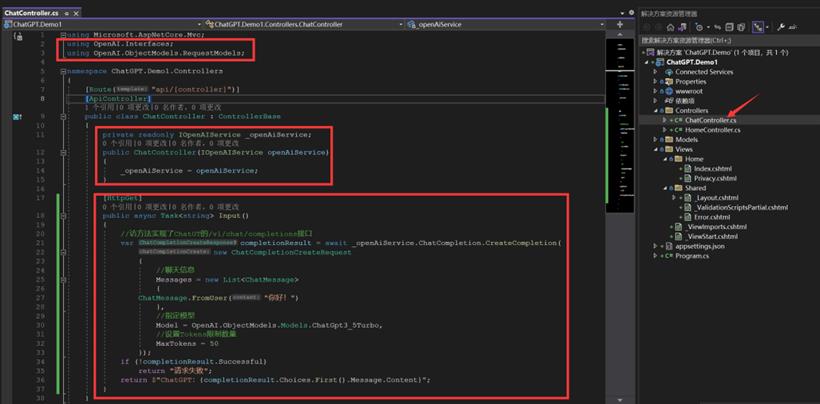Open the ChatGPT.Demo1 project dropdown
The width and height of the screenshot is (820, 404).
point(102,24)
